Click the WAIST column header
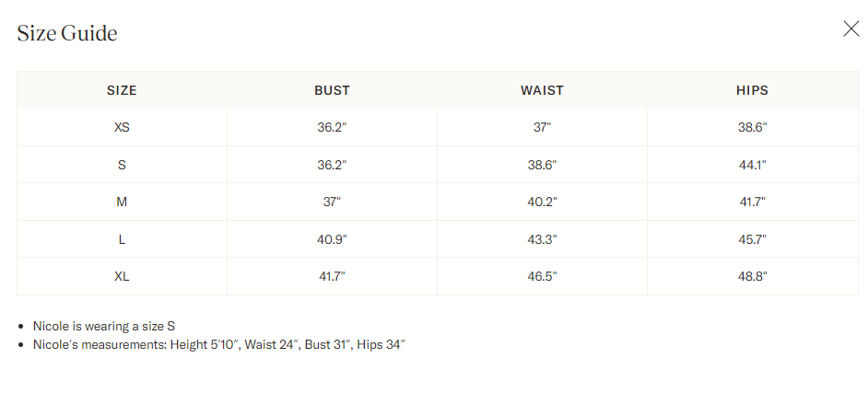 click(x=542, y=90)
